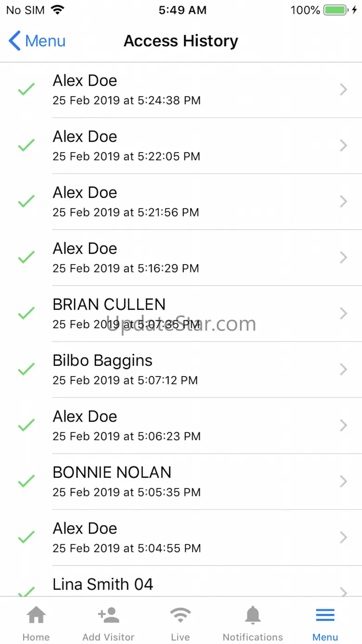Open Alex Doe 5:04:55 PM record
Image resolution: width=362 pixels, height=644 pixels.
point(181,538)
